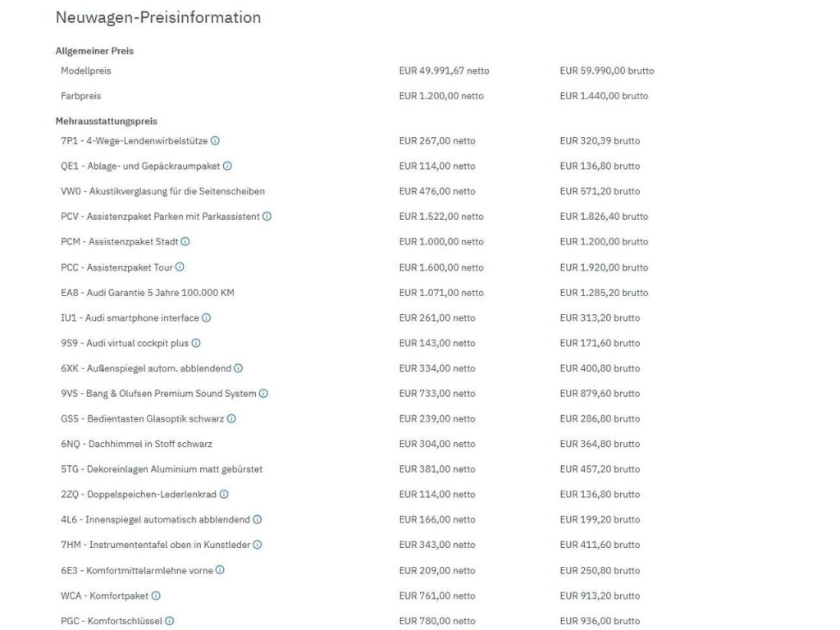Click info icon for Innenspiegel automatisch abblendend
This screenshot has height=630, width=840.
coord(257,519)
